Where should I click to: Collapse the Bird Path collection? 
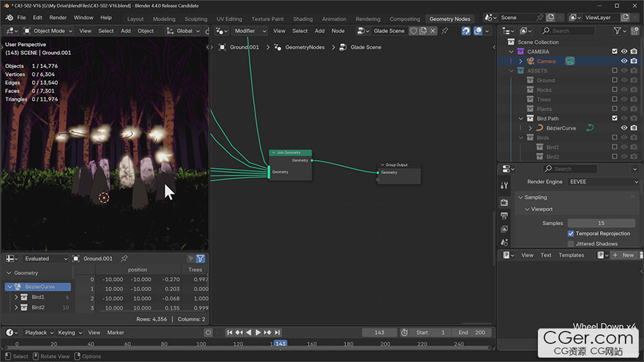[521, 118]
